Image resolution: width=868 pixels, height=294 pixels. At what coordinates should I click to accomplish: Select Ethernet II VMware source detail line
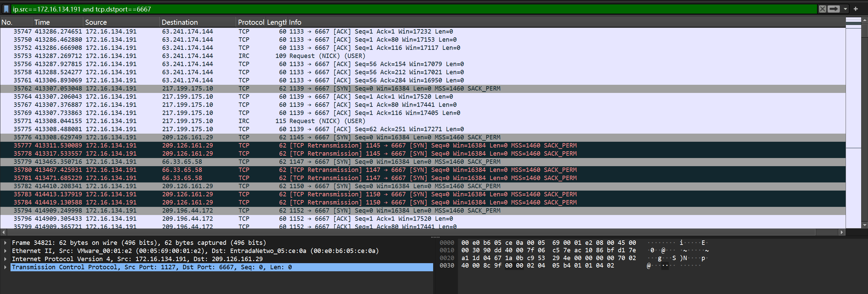[x=222, y=251]
